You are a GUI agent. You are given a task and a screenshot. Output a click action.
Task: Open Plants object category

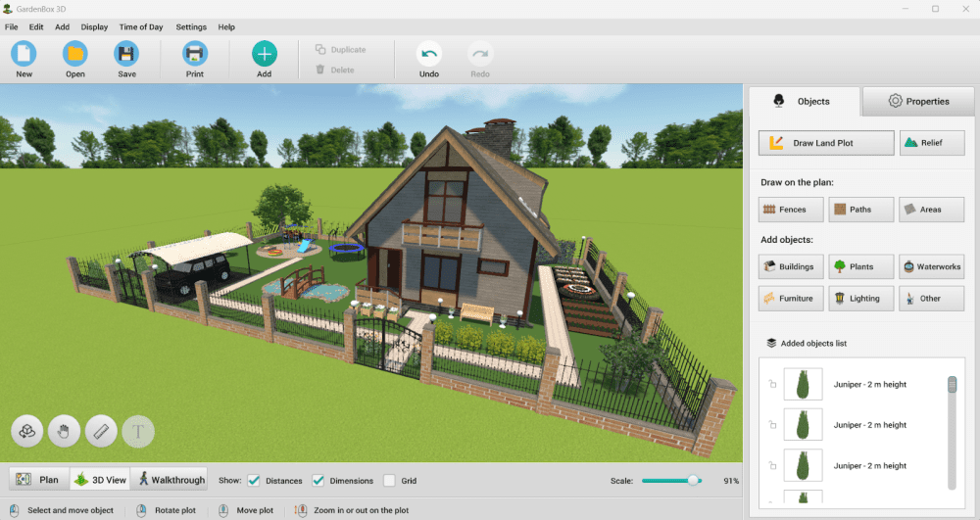(x=861, y=266)
